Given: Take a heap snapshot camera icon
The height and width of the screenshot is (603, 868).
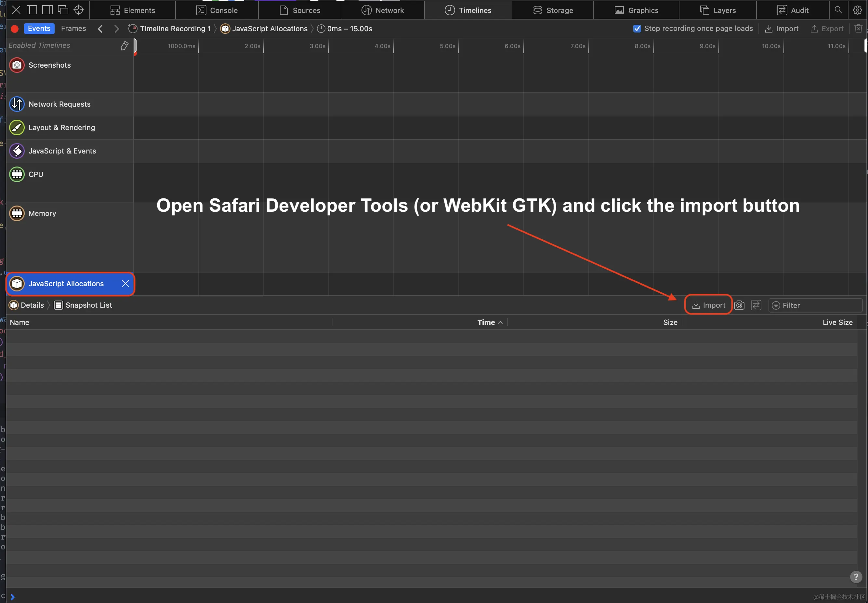Looking at the screenshot, I should coord(739,305).
